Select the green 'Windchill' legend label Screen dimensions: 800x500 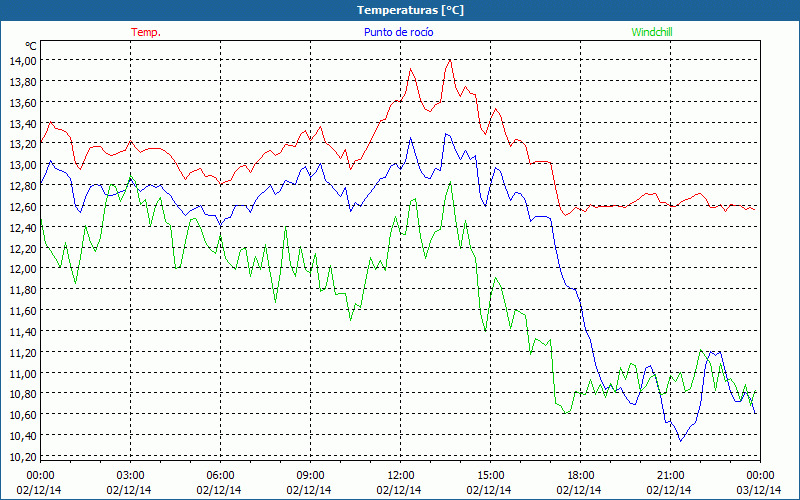click(x=652, y=32)
